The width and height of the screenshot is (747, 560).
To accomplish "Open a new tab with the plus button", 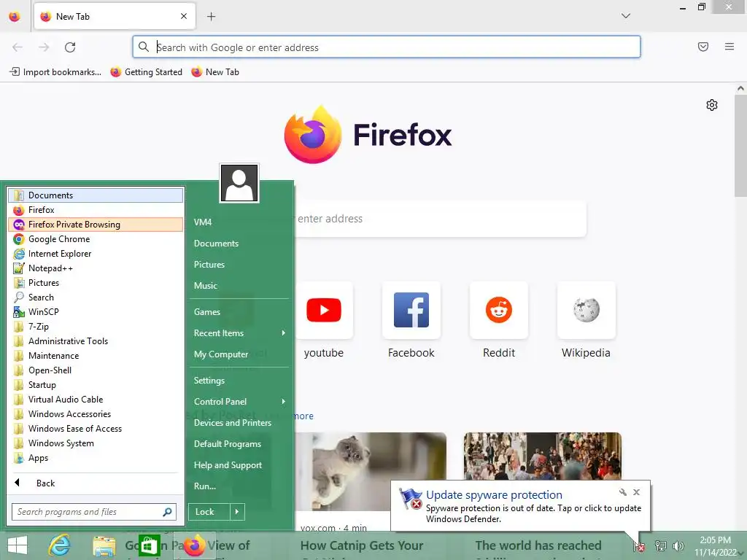I will point(211,17).
